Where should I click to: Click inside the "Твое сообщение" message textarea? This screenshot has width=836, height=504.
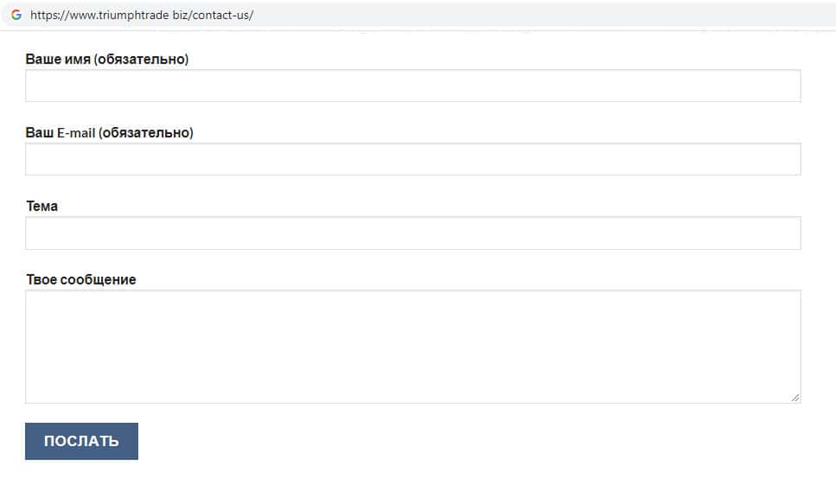(x=412, y=346)
